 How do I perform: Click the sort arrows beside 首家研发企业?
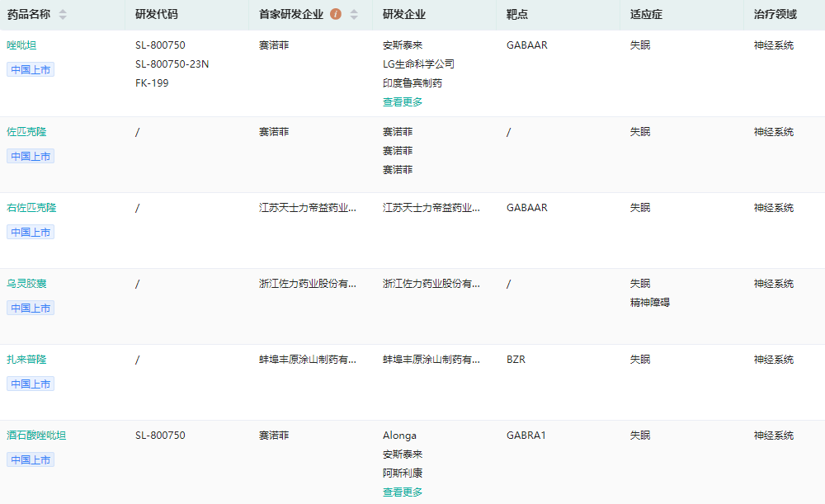pos(354,15)
